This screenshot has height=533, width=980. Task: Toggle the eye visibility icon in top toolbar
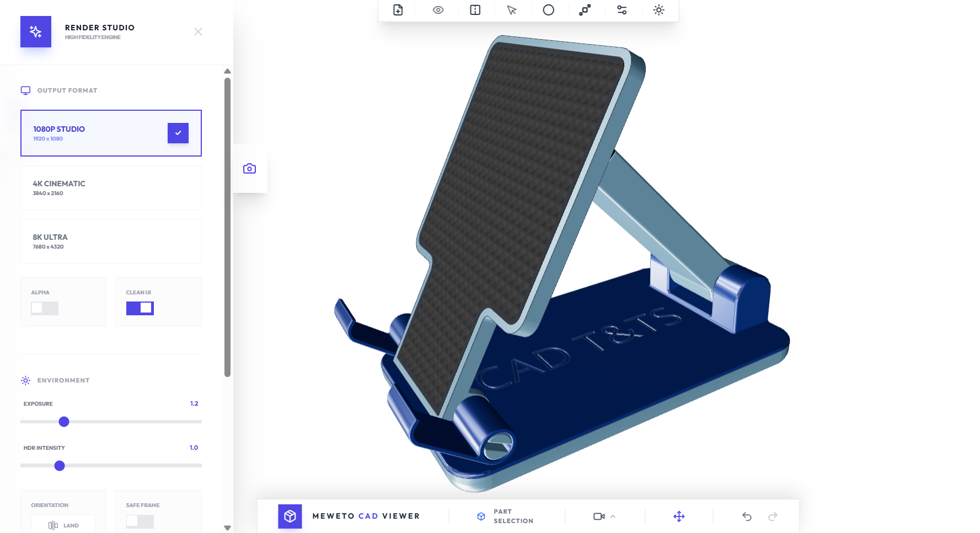[x=438, y=10]
